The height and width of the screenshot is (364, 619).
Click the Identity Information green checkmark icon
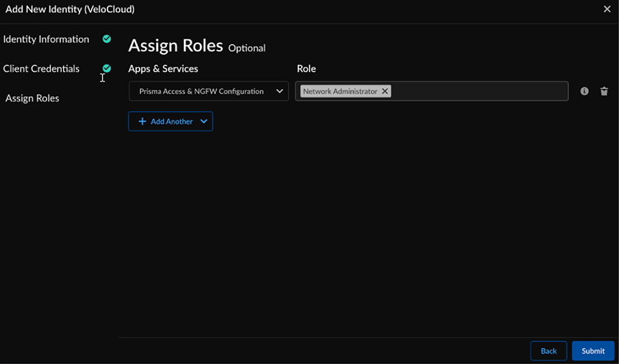(x=107, y=39)
